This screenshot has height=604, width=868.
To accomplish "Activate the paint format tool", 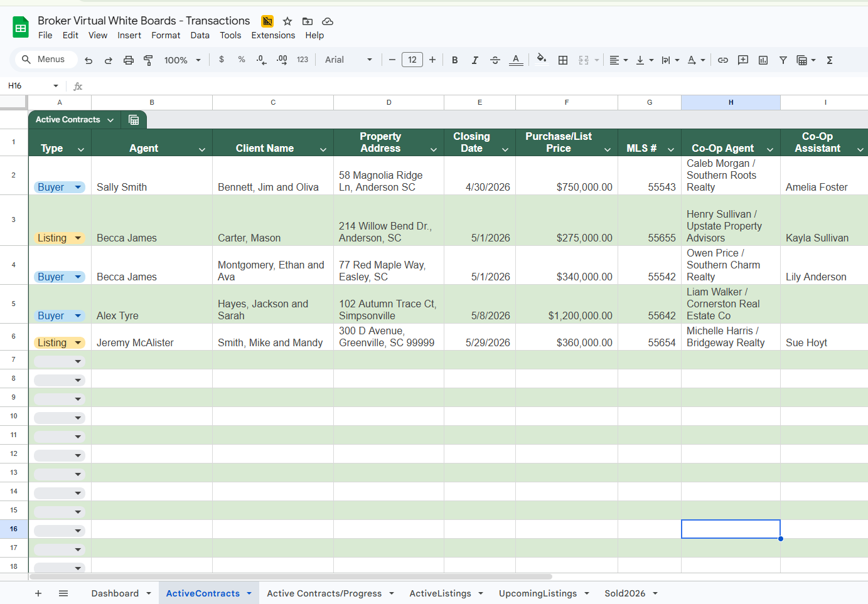I will point(149,60).
